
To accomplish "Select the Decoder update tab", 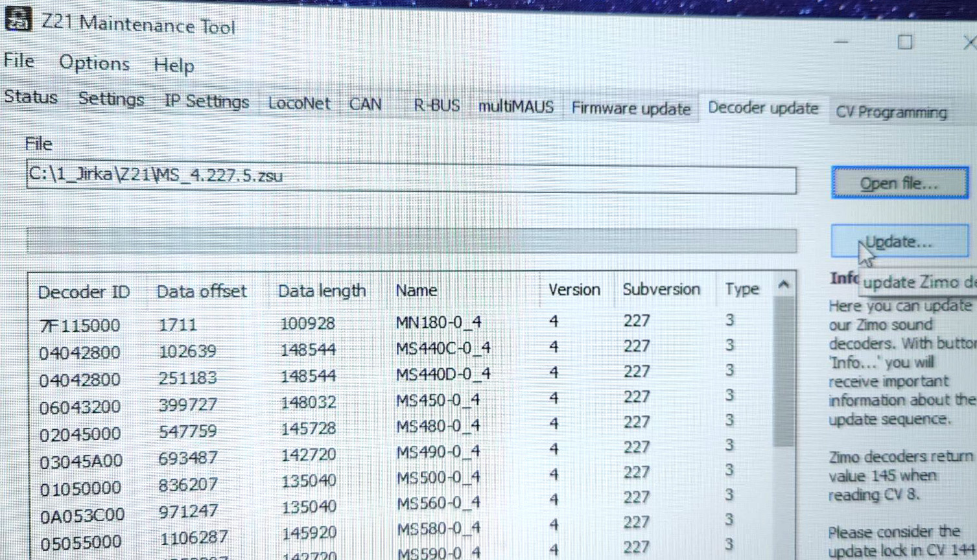I will (763, 108).
